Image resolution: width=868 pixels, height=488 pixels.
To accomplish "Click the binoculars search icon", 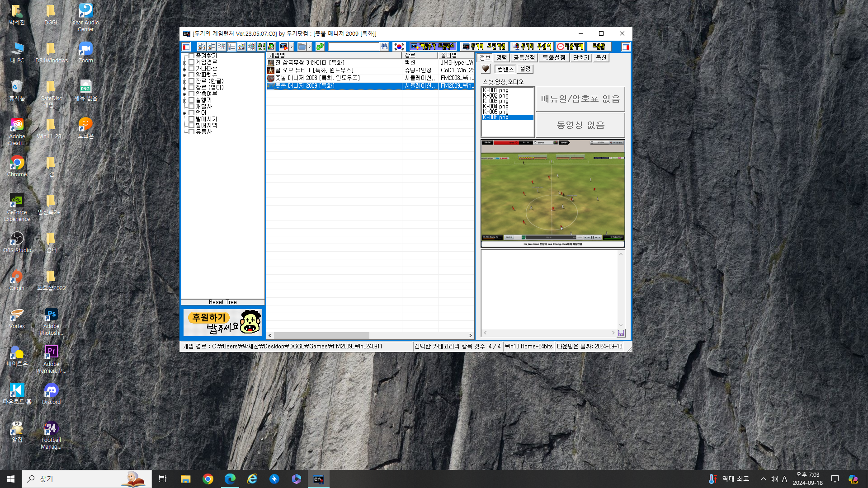I will click(384, 47).
